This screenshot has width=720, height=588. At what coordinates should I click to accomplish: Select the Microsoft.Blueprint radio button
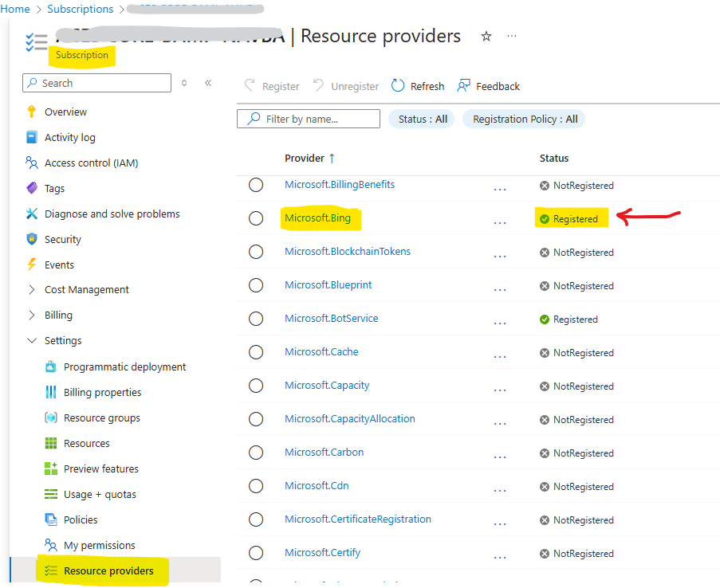click(x=256, y=285)
